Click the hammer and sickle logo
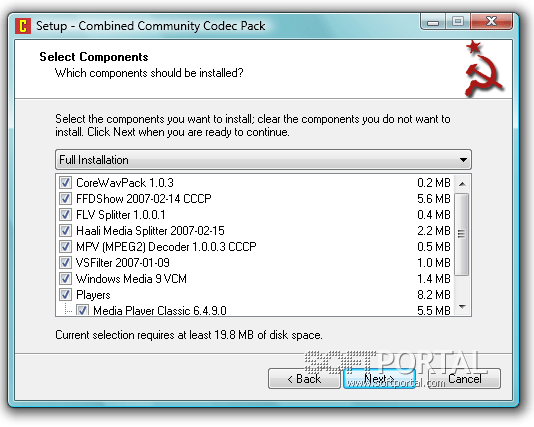This screenshot has height=427, width=534. [x=484, y=69]
